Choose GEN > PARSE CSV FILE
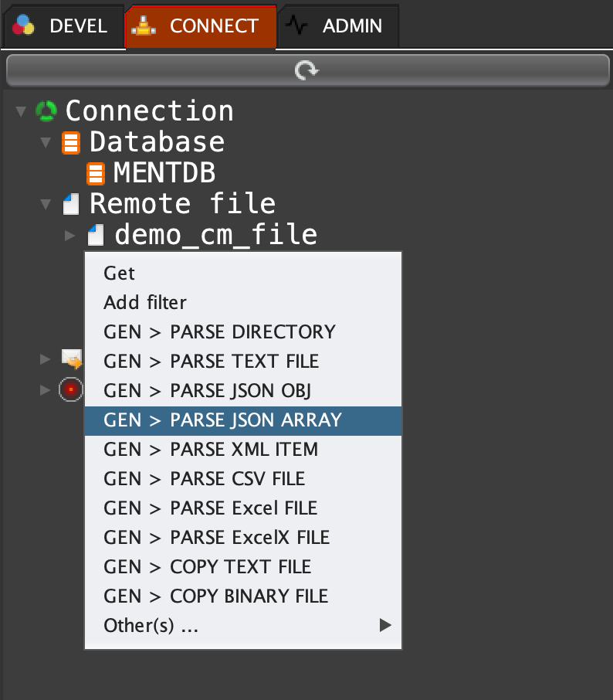Viewport: 613px width, 700px height. point(205,479)
